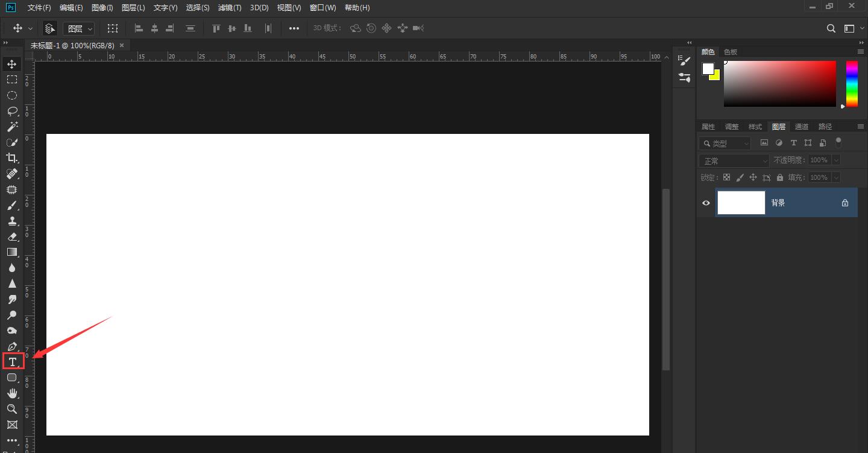The width and height of the screenshot is (868, 453).
Task: Click the 背景 layer thumbnail
Action: coord(741,203)
